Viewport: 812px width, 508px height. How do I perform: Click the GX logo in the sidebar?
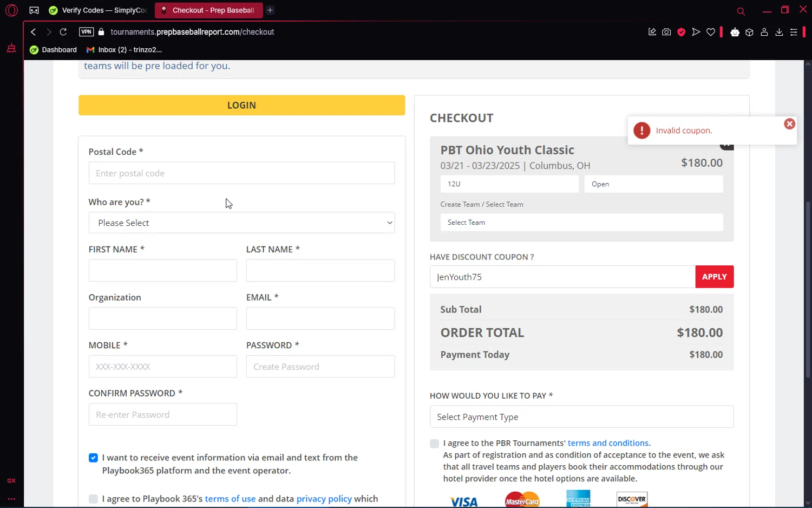click(11, 480)
